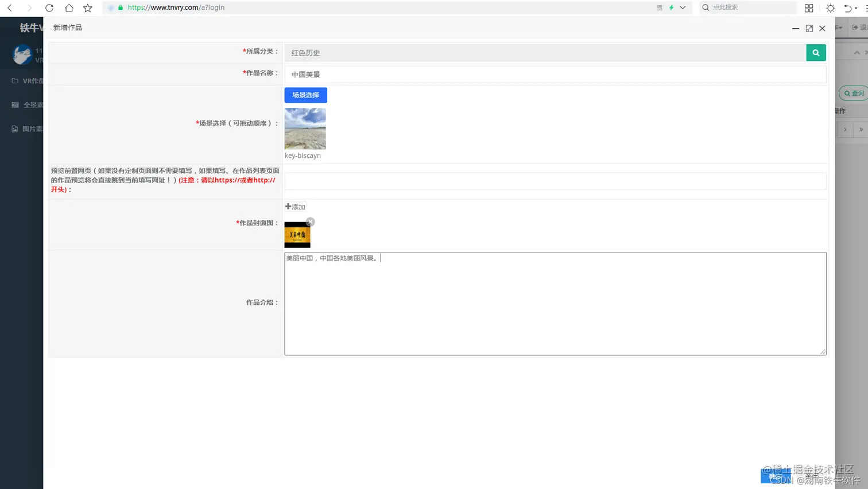This screenshot has height=489, width=868.
Task: Open the dropdown arrow beside undo icon
Action: 856,8
